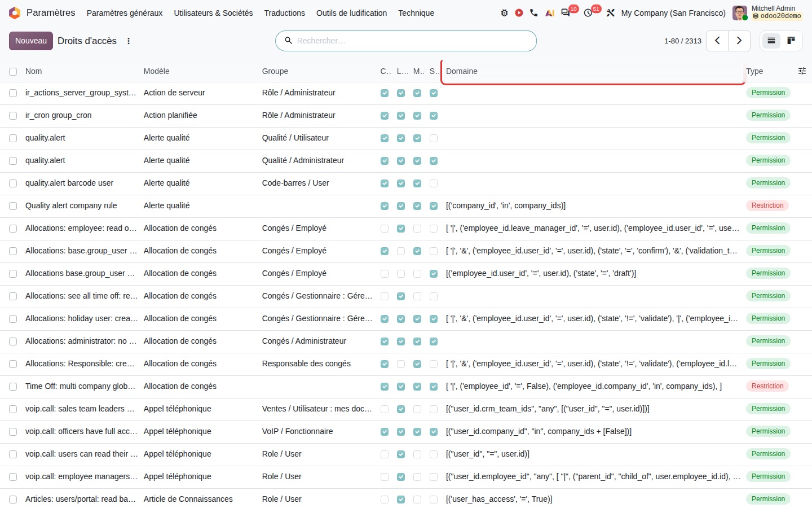
Task: Click the red play recording icon
Action: click(x=519, y=13)
